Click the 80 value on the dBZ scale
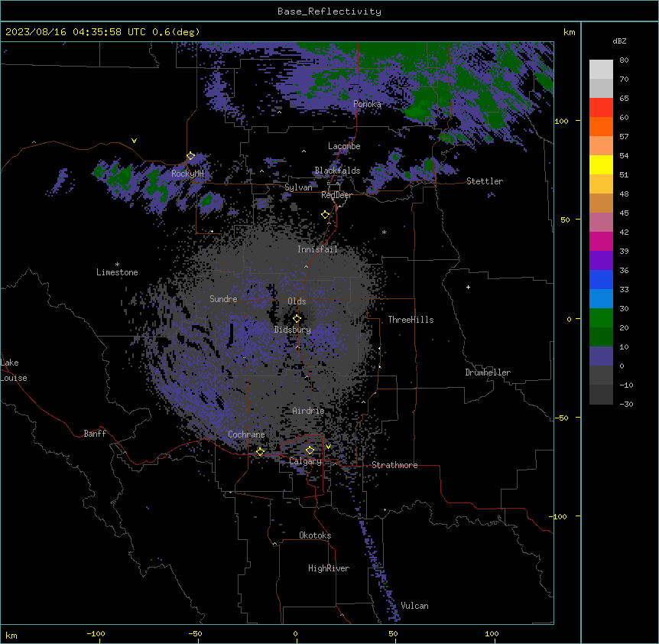Screen dimensions: 659x644 click(624, 60)
